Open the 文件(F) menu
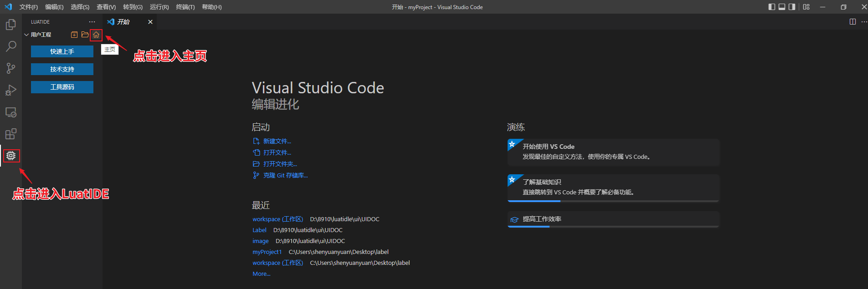The height and width of the screenshot is (289, 868). pyautogui.click(x=29, y=7)
